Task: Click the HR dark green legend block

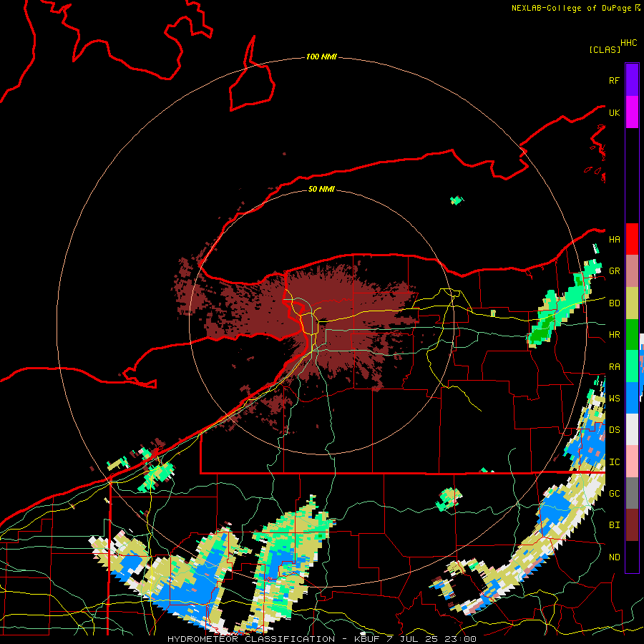Action: (x=632, y=334)
